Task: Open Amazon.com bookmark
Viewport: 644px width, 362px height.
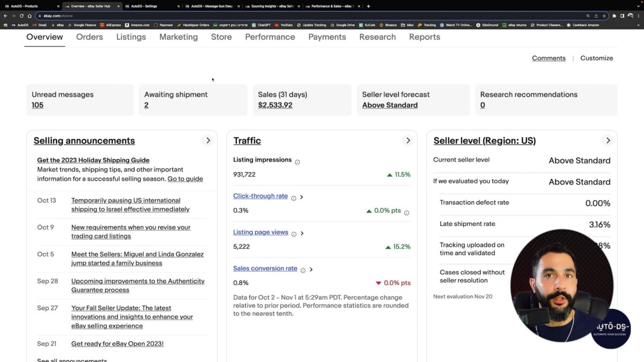Action: (x=137, y=25)
